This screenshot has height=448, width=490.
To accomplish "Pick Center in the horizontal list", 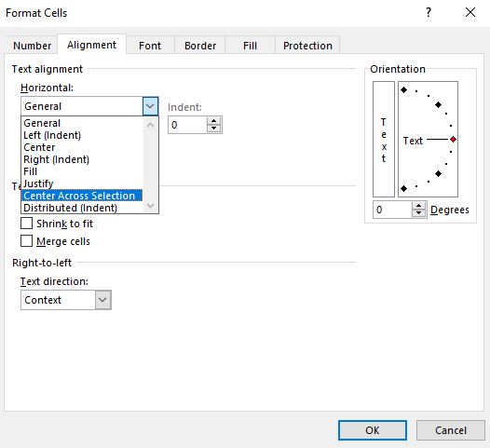I will pyautogui.click(x=82, y=147).
